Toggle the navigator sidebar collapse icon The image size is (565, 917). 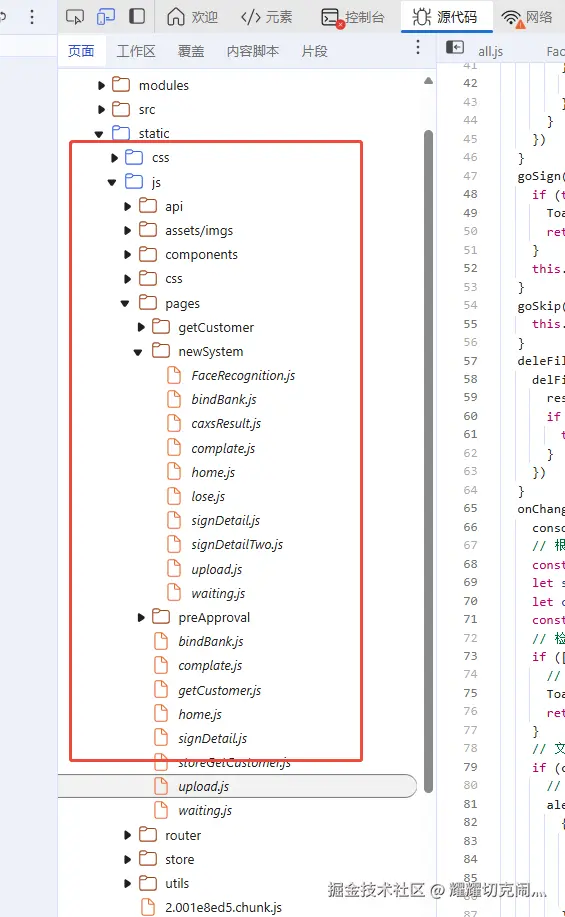pyautogui.click(x=455, y=47)
